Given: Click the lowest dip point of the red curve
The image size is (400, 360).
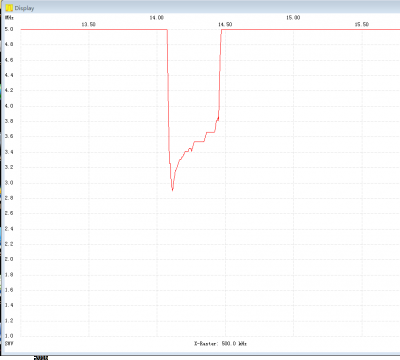Looking at the screenshot, I should (172, 190).
